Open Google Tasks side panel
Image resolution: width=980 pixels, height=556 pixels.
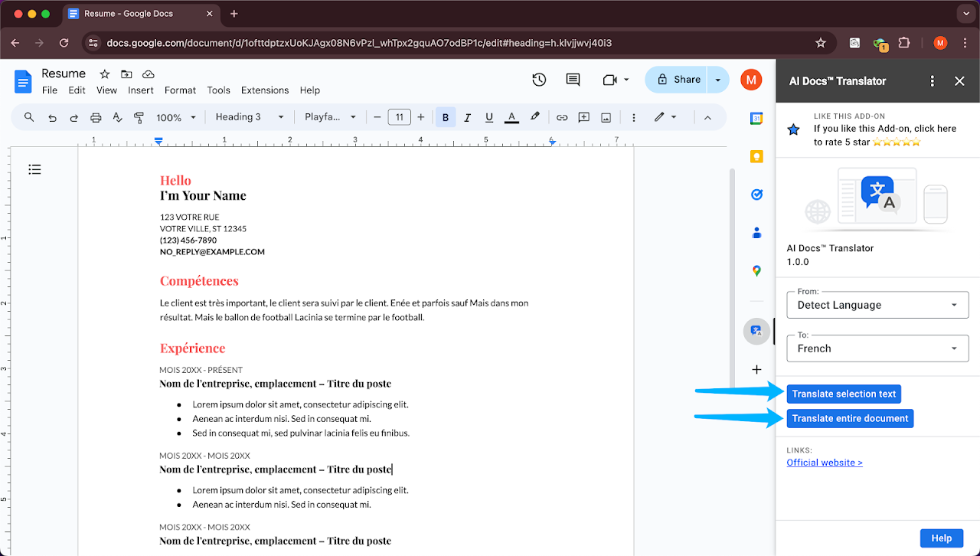[x=756, y=195]
